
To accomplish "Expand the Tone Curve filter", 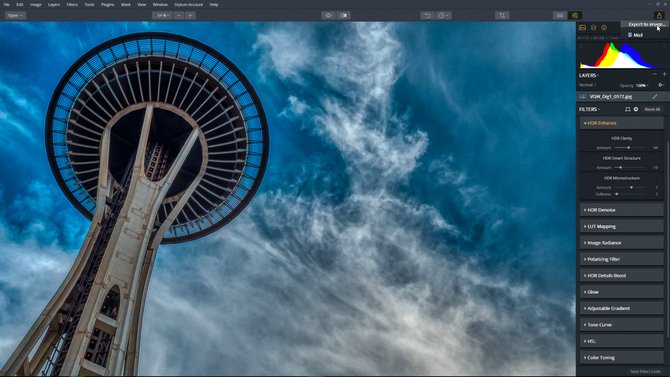I will click(x=622, y=325).
